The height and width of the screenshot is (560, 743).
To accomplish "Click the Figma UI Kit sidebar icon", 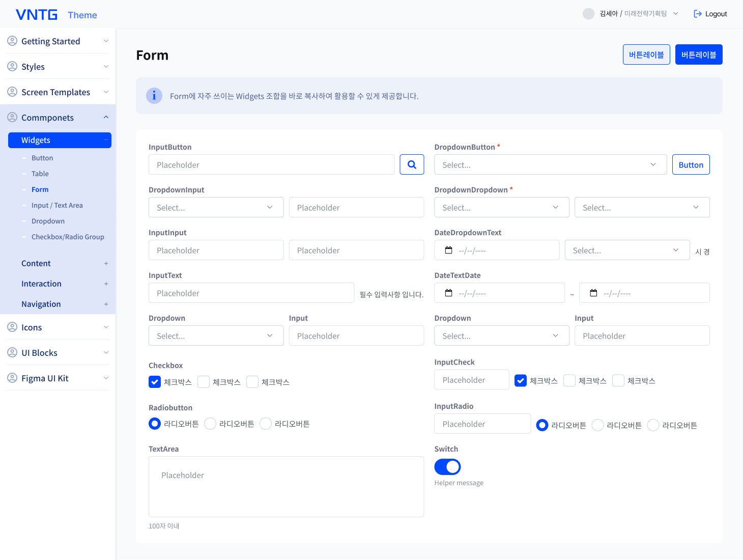I will 12,378.
